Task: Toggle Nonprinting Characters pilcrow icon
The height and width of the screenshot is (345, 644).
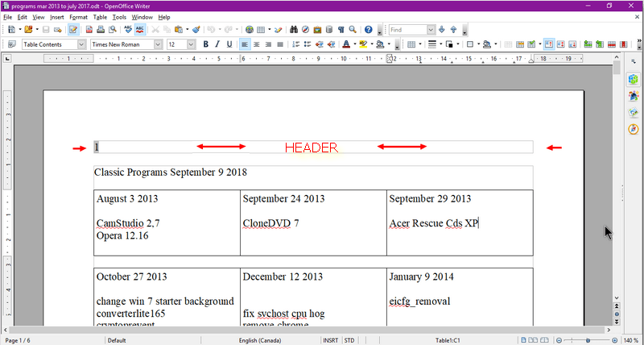Action: point(341,30)
